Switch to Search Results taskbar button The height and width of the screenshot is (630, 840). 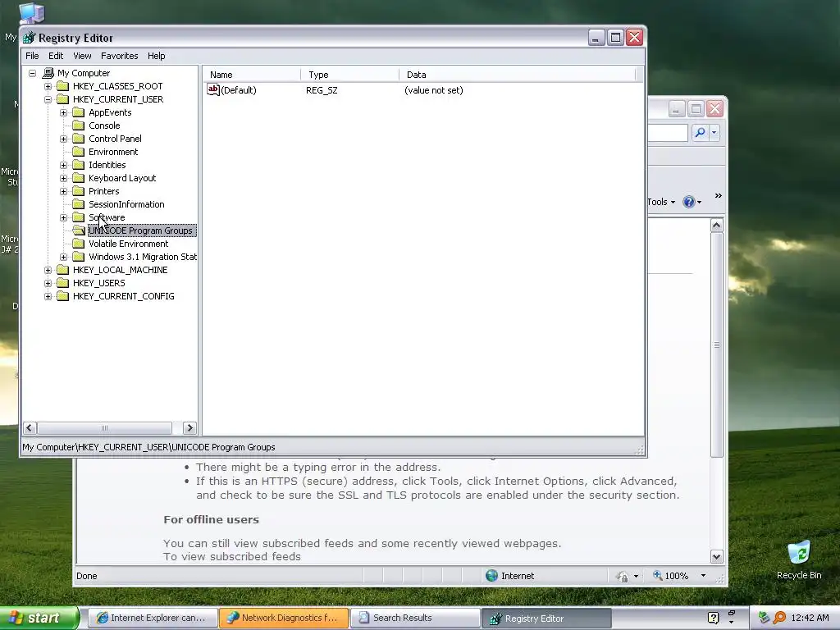(x=415, y=618)
